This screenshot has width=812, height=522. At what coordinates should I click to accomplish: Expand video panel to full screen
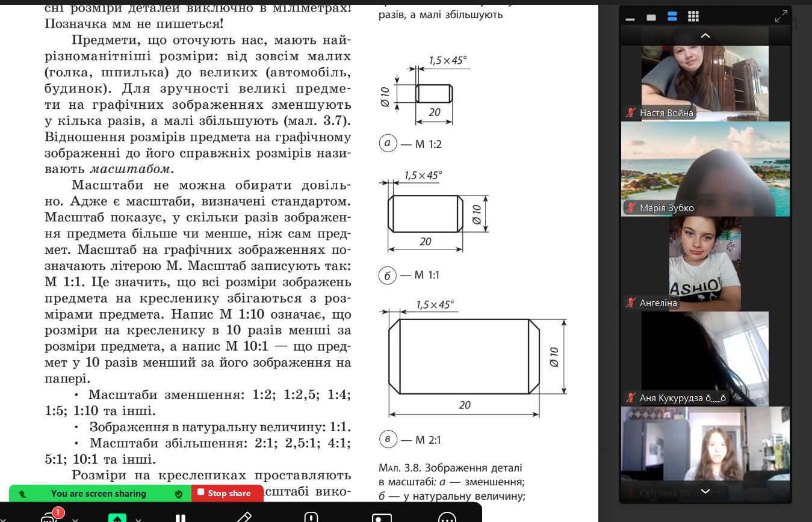coord(781,16)
